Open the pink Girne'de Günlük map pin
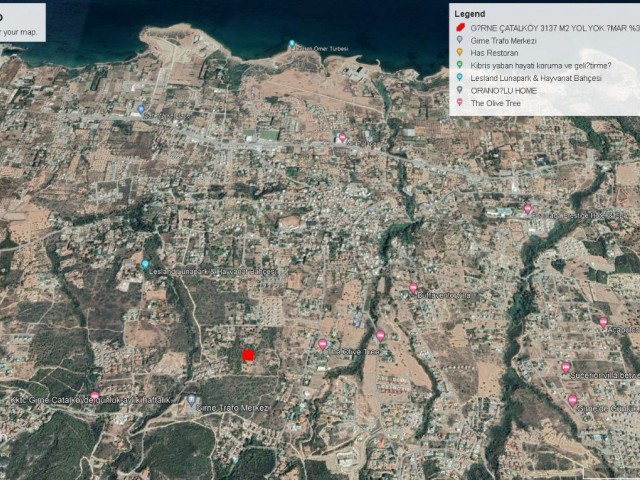 point(573,401)
